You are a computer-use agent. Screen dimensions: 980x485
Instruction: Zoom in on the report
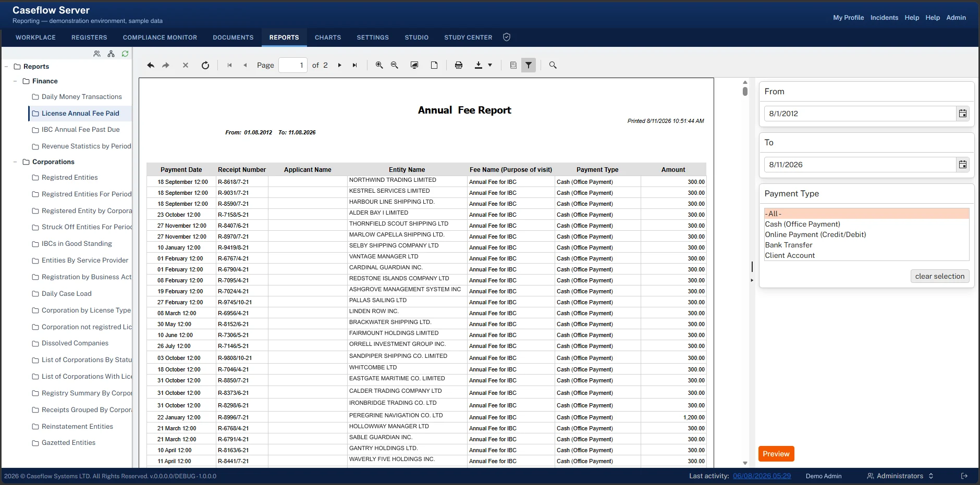pyautogui.click(x=379, y=65)
